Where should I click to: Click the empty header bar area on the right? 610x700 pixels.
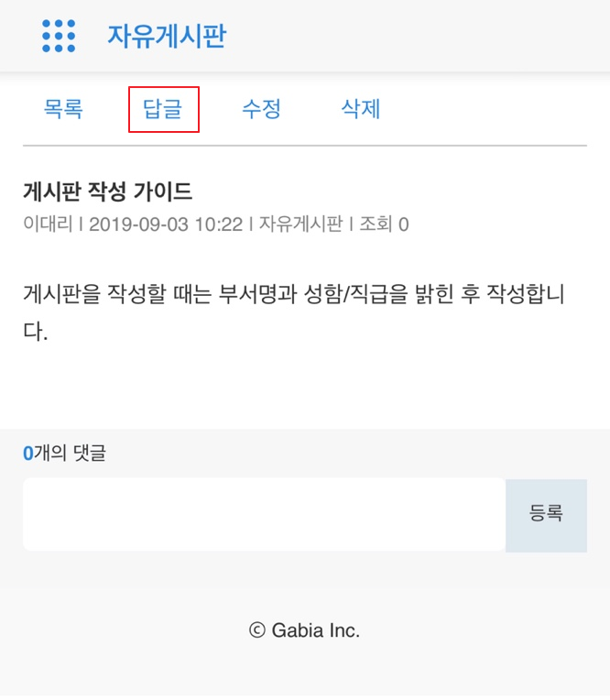[419, 36]
